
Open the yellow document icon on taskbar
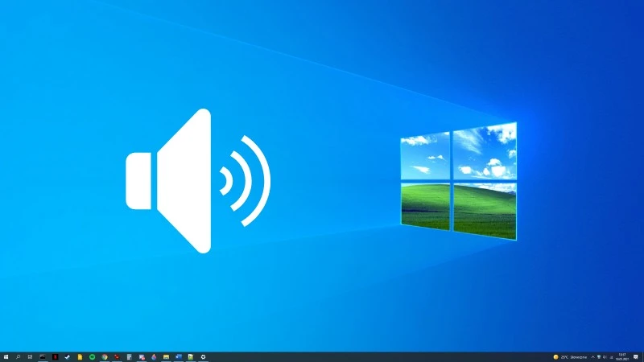tap(80, 357)
